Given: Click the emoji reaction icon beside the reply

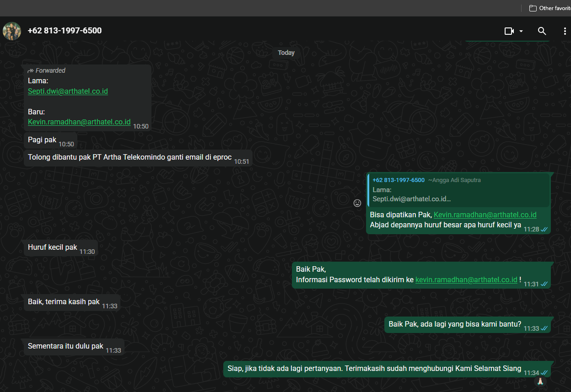Looking at the screenshot, I should [x=357, y=203].
